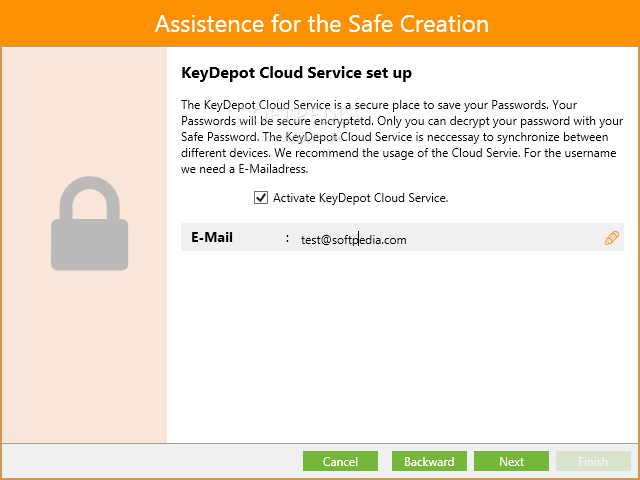Click the 'Assistence for the Safe Creation' title bar

tap(320, 23)
